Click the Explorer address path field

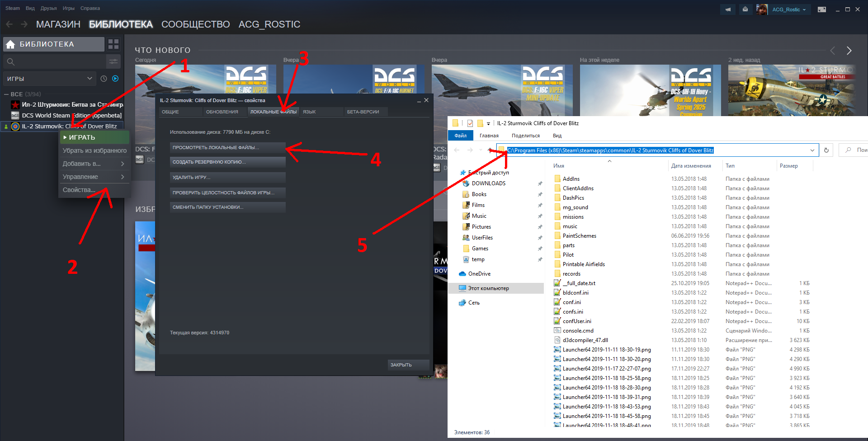pos(658,150)
